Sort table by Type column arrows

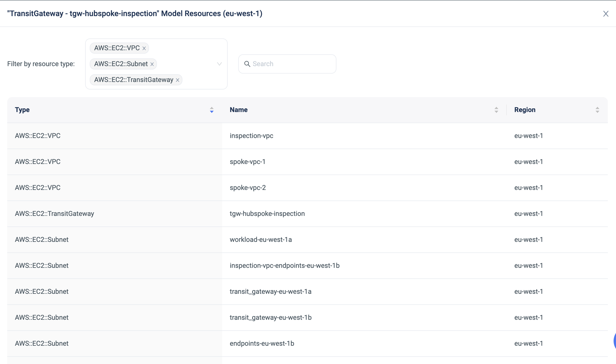[212, 110]
